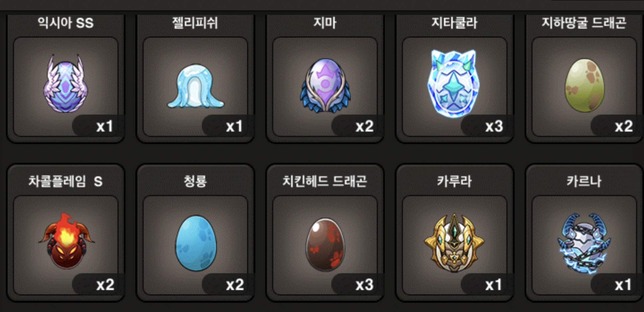Click the 카르나 card title text
The width and height of the screenshot is (644, 312).
(584, 181)
